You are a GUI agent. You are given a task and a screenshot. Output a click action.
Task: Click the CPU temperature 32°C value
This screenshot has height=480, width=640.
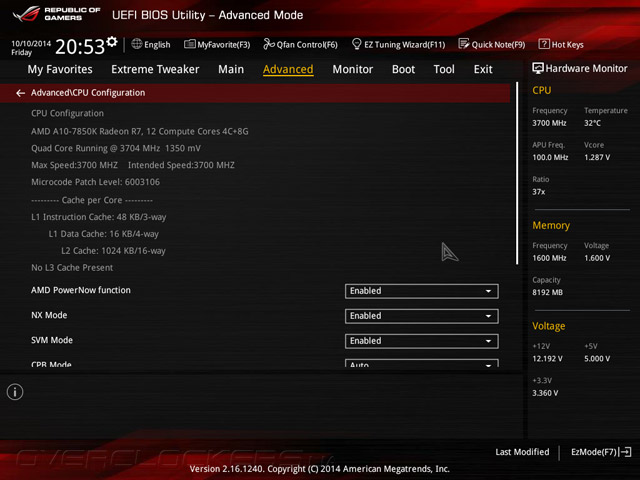[592, 123]
